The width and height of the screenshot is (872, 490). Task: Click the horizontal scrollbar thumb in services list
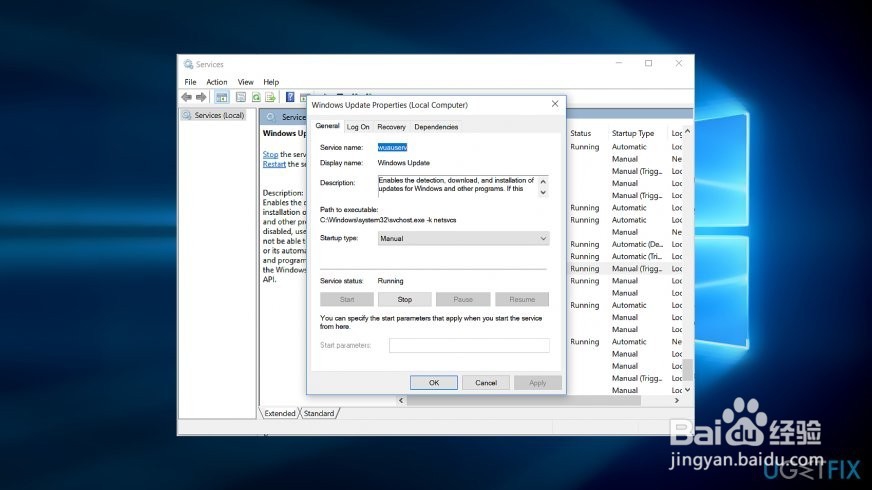coord(524,400)
